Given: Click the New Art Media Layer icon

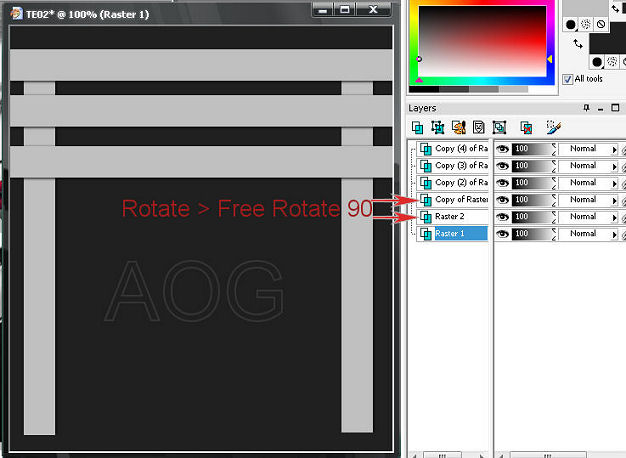Looking at the screenshot, I should click(x=458, y=128).
